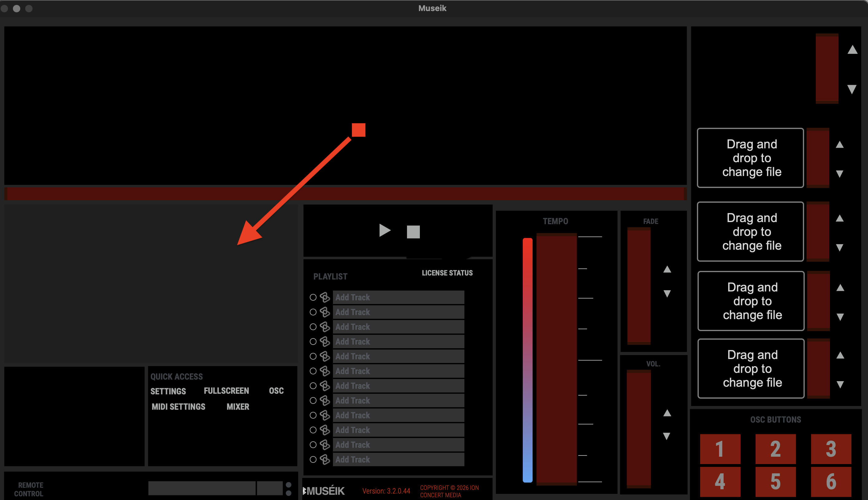Trigger OSC button 4
This screenshot has width=868, height=500.
(x=720, y=482)
